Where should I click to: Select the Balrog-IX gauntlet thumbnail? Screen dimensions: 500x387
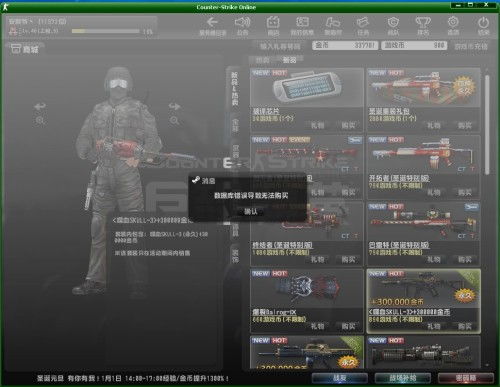coord(307,289)
